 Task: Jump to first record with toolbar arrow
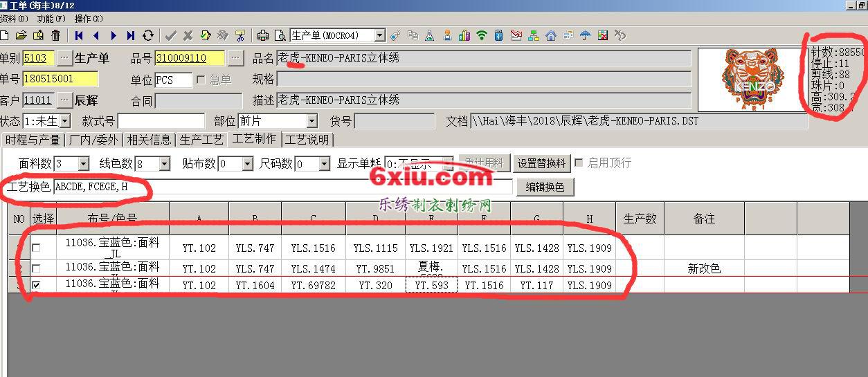click(x=79, y=35)
